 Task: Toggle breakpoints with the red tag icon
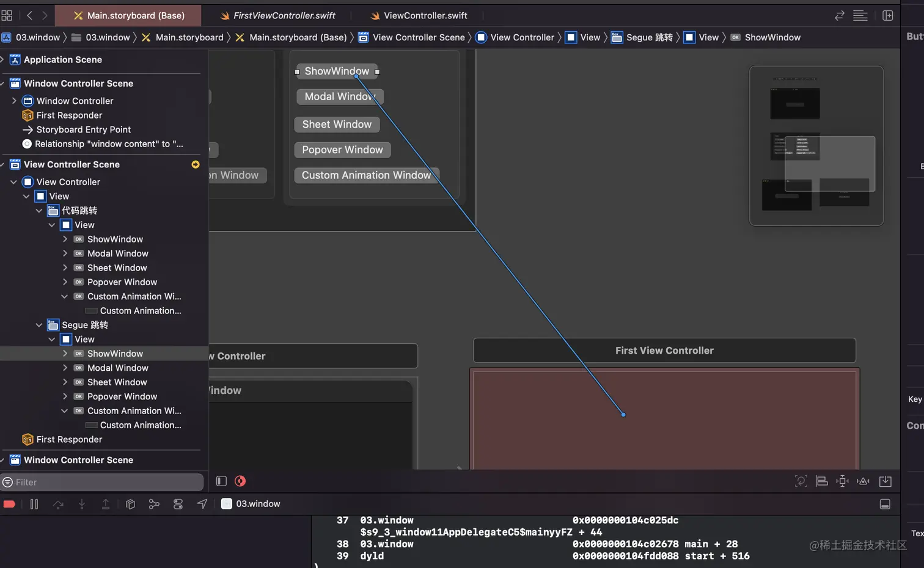(x=9, y=504)
